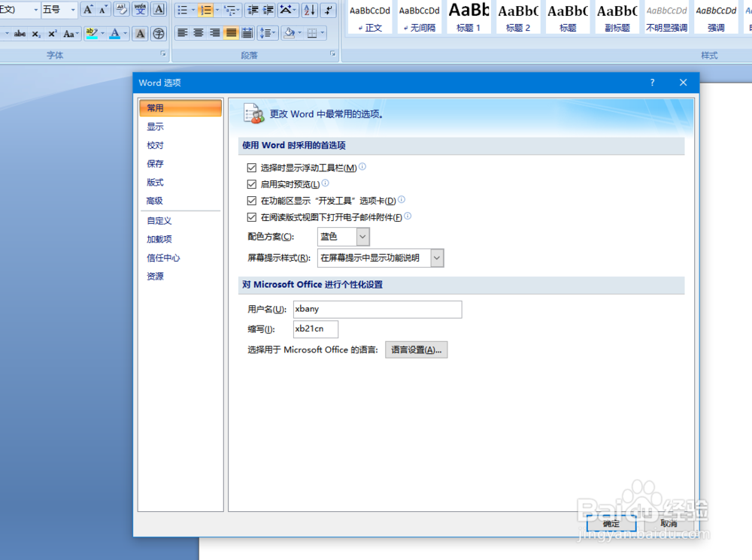Screen dimensions: 752x560
Task: Apply distributed alignment
Action: (247, 33)
